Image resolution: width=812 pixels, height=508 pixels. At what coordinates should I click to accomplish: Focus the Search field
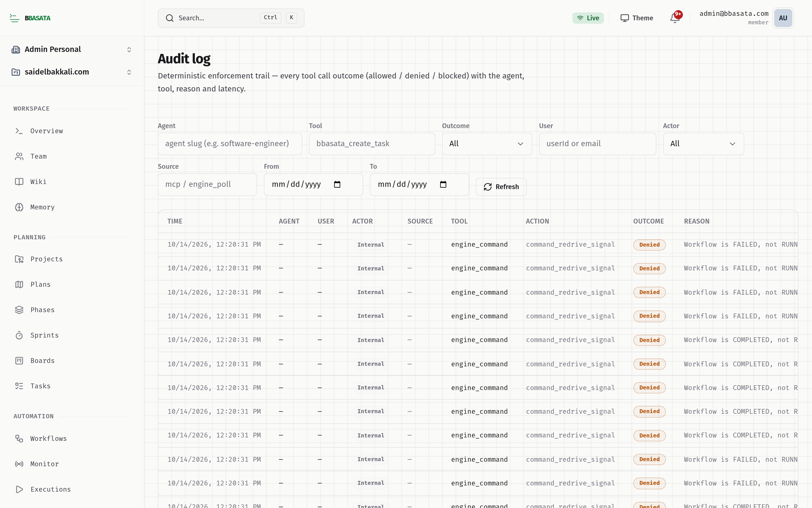[x=231, y=18]
